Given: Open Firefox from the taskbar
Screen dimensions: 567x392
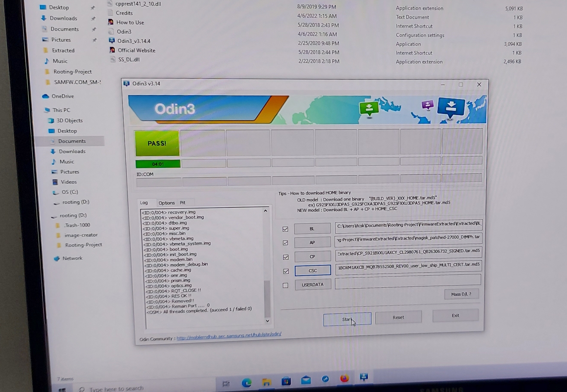Looking at the screenshot, I should pos(344,378).
